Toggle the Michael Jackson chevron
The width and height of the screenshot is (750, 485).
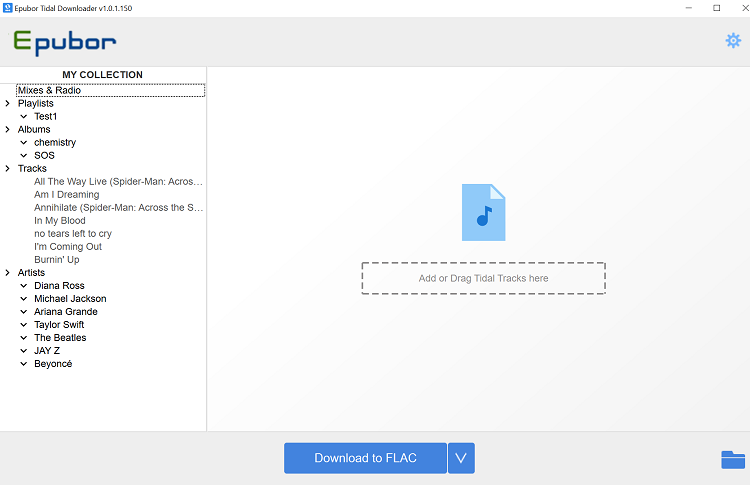[x=23, y=298]
